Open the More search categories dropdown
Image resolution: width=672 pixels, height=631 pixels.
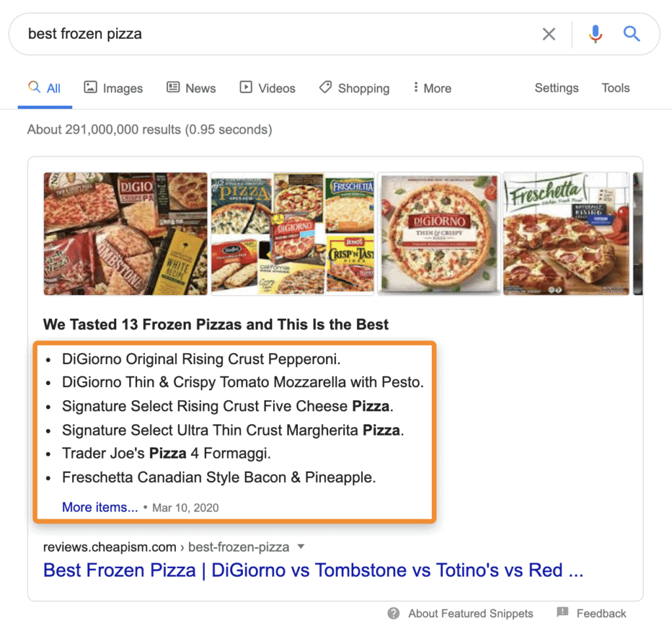(431, 87)
